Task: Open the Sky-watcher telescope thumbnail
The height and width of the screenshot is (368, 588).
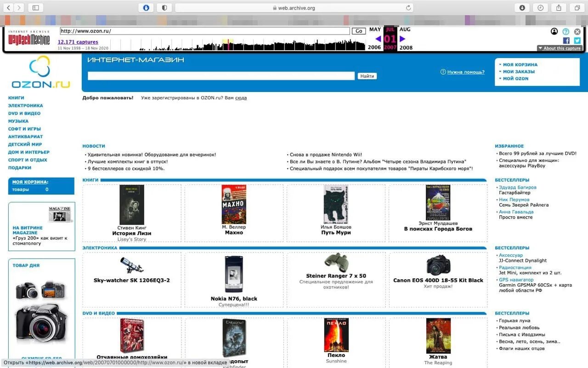Action: tap(132, 265)
